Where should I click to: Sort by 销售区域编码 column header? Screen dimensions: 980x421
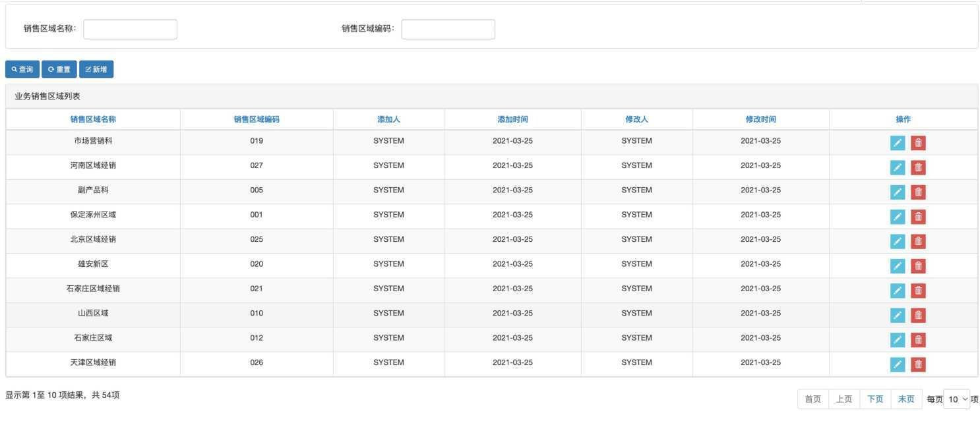pyautogui.click(x=257, y=119)
